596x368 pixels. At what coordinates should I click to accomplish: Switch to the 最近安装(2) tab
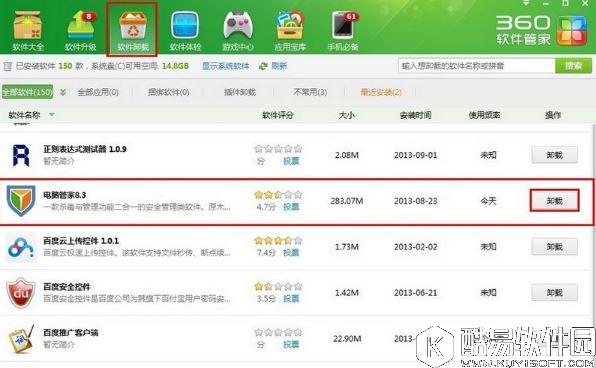point(381,92)
